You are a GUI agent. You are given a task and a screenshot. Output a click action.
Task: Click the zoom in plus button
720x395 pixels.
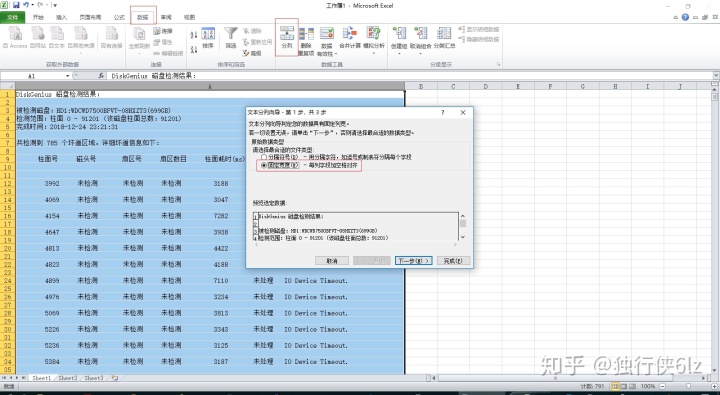[x=713, y=386]
